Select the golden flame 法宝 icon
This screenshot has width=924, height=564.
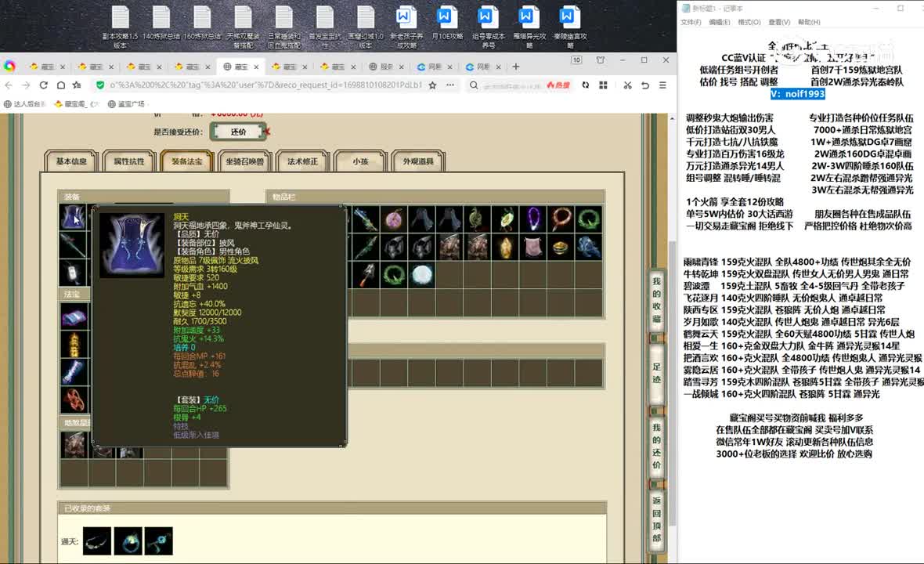pyautogui.click(x=74, y=345)
